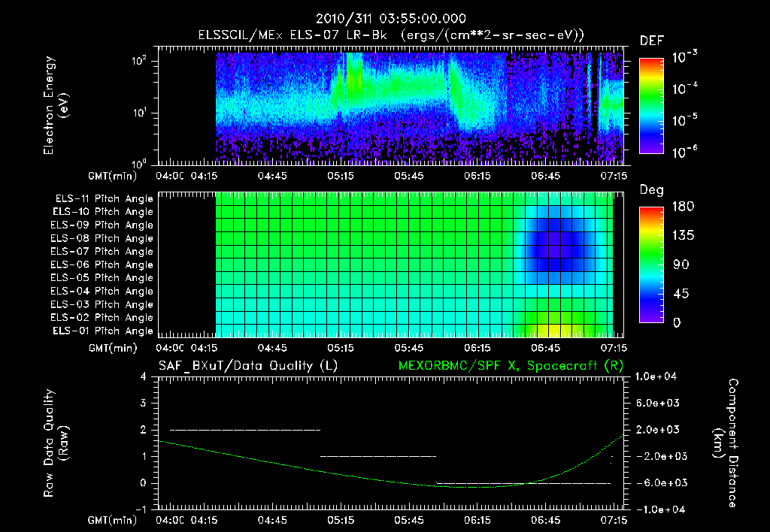Click the Component Distance (km) axis label
Viewport: 770px width, 532px height.
point(726,443)
